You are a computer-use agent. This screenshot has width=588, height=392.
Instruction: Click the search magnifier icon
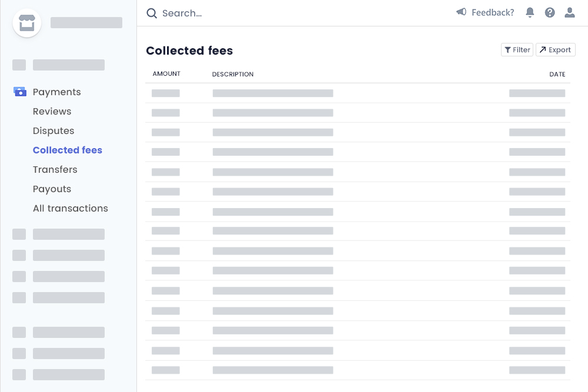click(151, 13)
